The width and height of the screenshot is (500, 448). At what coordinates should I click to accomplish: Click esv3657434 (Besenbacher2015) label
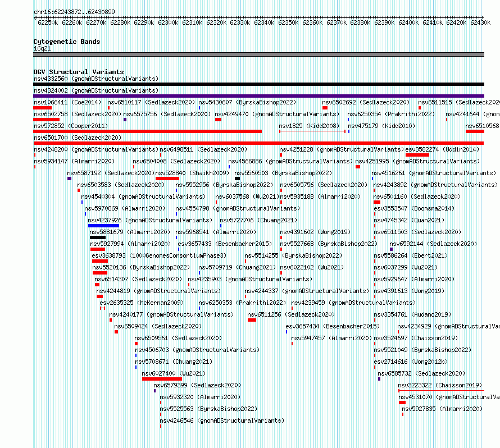(x=333, y=326)
